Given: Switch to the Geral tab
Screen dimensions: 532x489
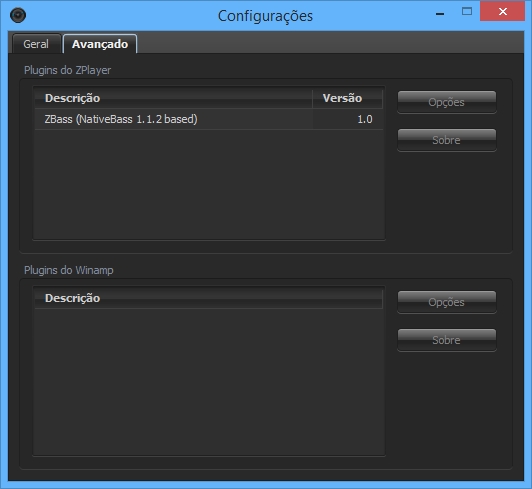Looking at the screenshot, I should [x=36, y=44].
